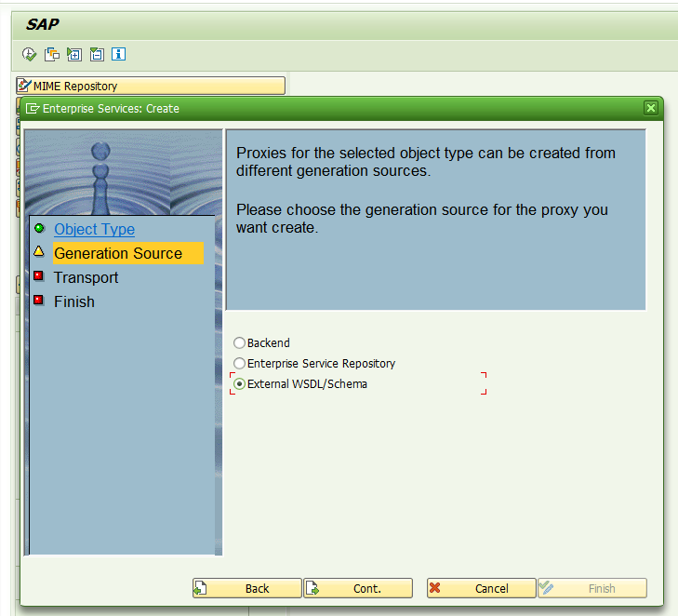The height and width of the screenshot is (616, 678).
Task: Click the red square icon beside Finish
Action: 39,300
